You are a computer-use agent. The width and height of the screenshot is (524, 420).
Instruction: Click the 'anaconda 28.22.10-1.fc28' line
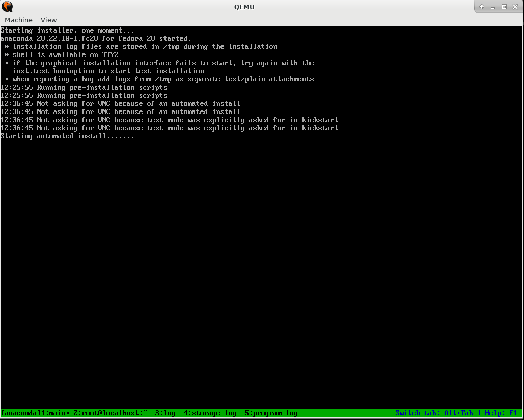point(96,38)
